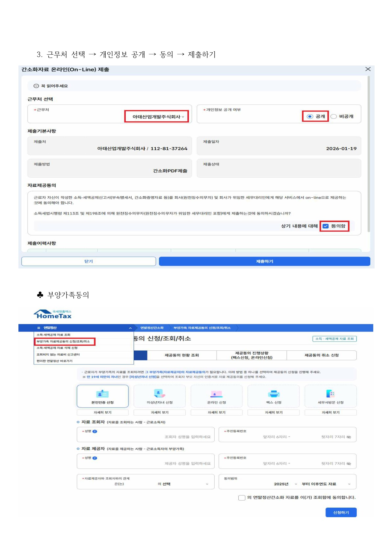Select the 공개 radio button
This screenshot has width=392, height=554.
point(310,116)
